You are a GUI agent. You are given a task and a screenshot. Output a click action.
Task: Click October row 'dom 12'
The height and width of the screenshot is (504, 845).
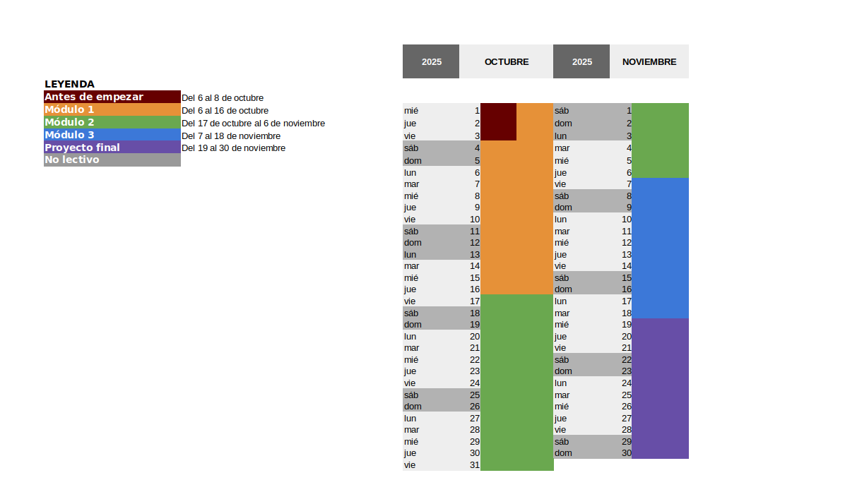point(442,242)
